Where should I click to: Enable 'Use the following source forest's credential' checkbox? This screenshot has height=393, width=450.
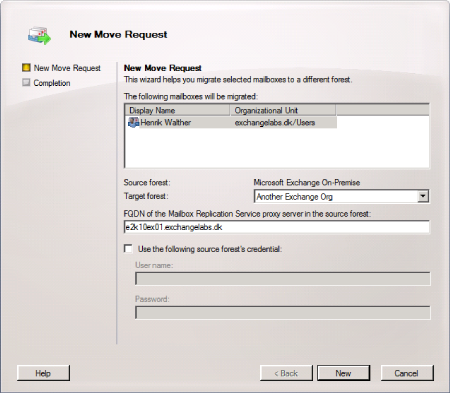(128, 249)
